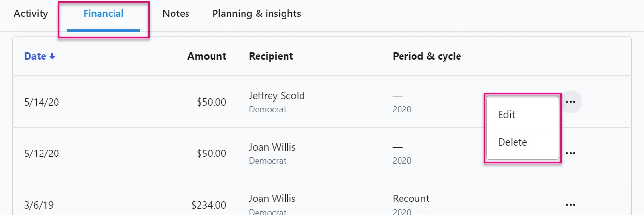The image size is (644, 215).
Task: Select the Financial tab
Action: pos(103,14)
